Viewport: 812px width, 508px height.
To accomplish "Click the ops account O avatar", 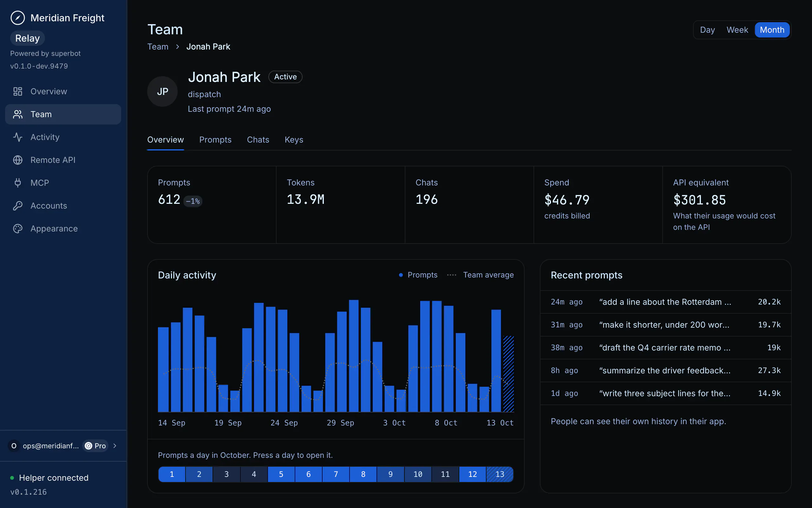I will click(14, 446).
